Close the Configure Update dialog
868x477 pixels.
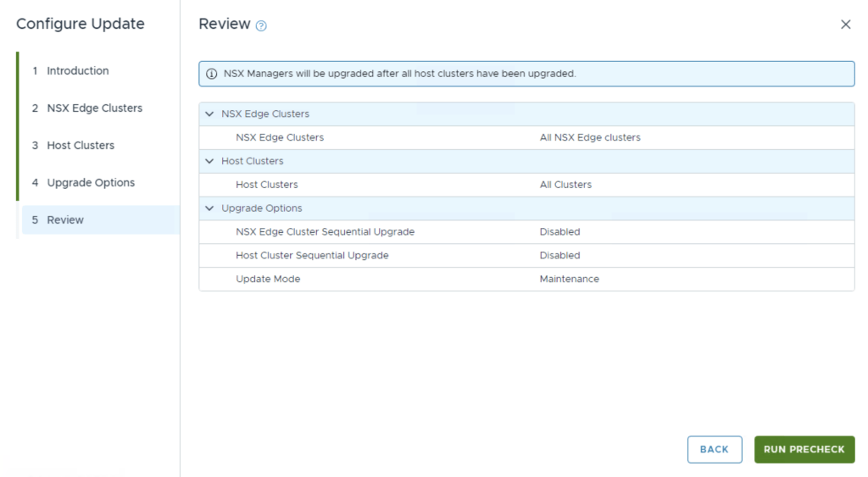coord(845,25)
